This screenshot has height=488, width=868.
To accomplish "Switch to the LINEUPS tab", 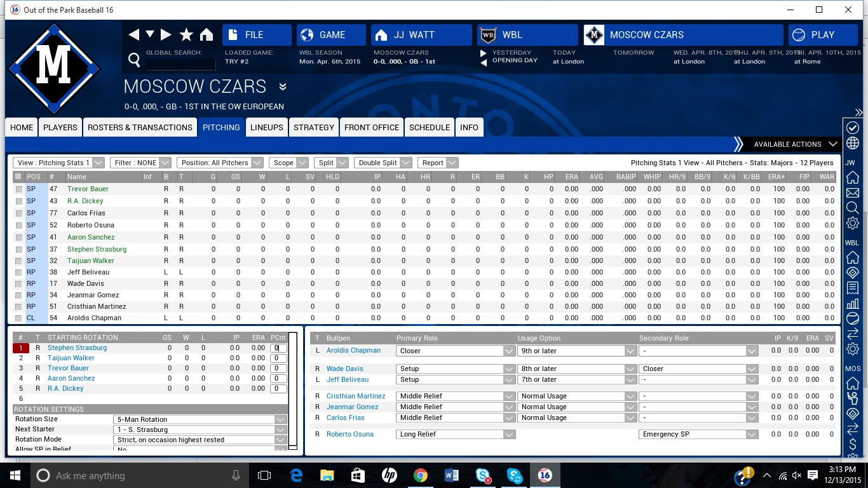I will pos(267,127).
